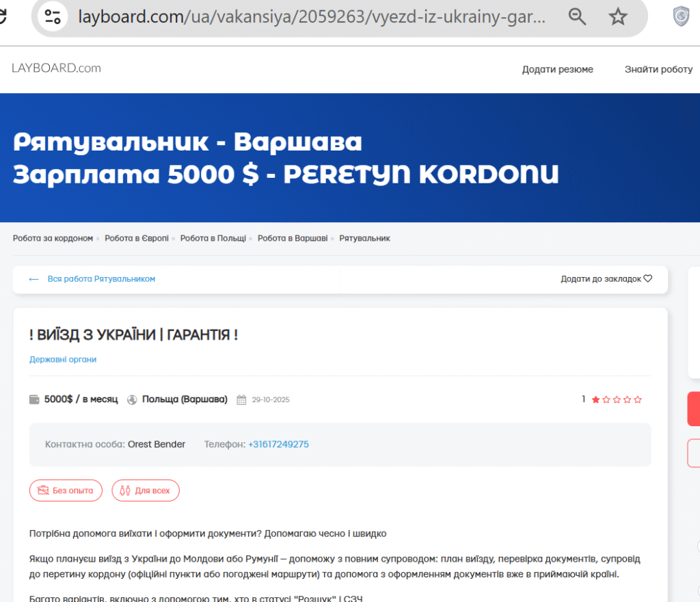Click phone number +31617249275
The image size is (700, 602).
pos(278,444)
